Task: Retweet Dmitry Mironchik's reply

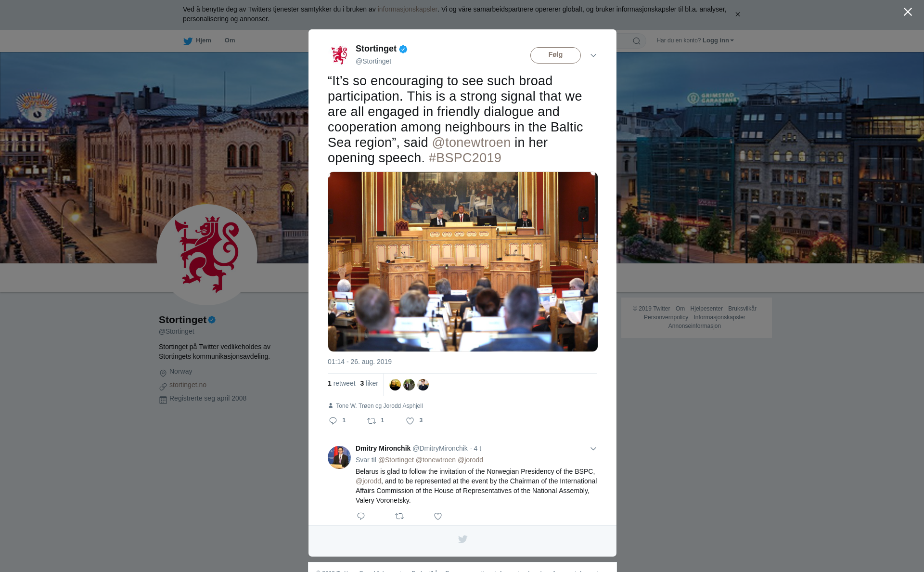Action: [x=399, y=516]
